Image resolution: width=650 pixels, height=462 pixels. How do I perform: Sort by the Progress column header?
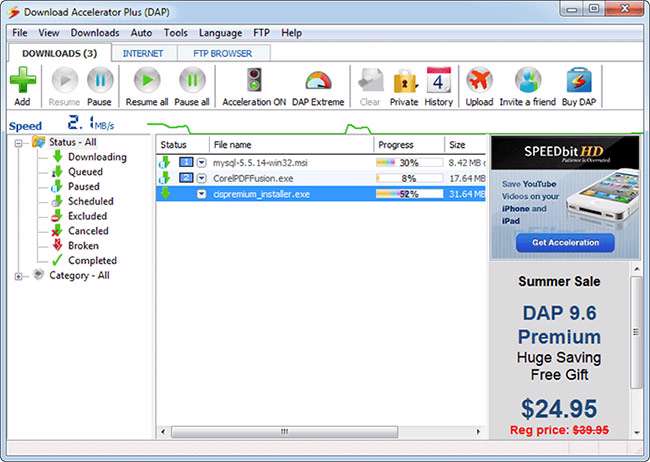tap(409, 145)
